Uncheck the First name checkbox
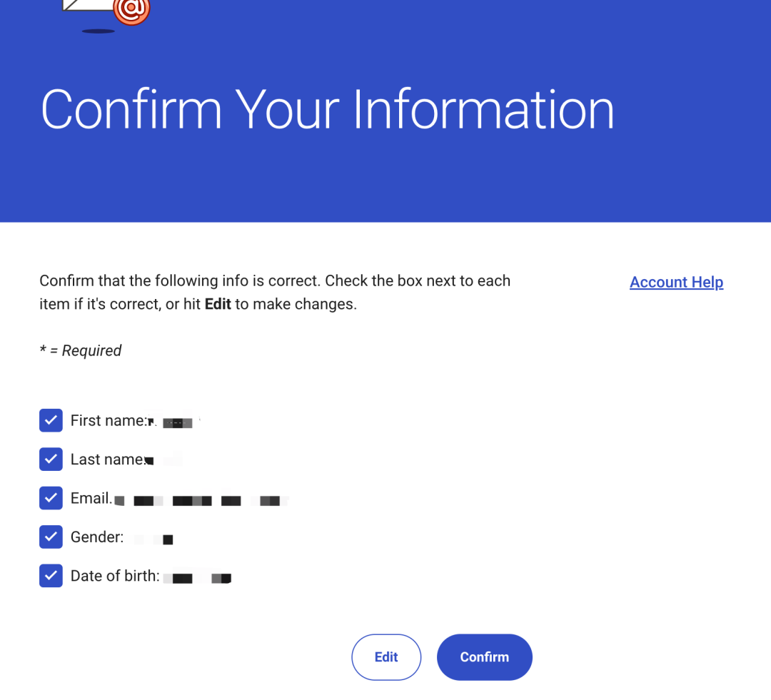The width and height of the screenshot is (771, 700). click(x=51, y=420)
